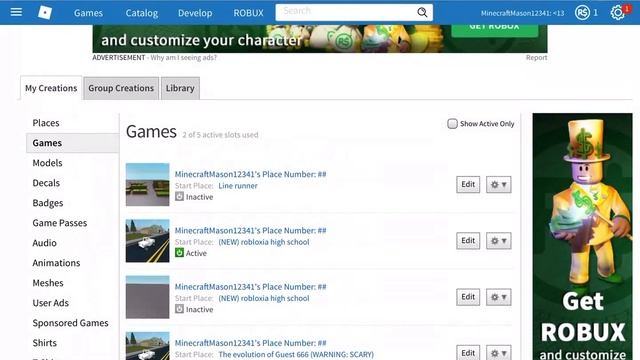Select Audio in the sidebar
640x360 pixels.
[44, 243]
